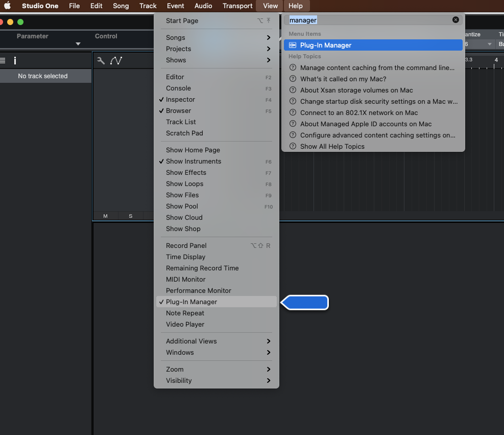
Task: Select Plug-In Manager search result
Action: click(x=373, y=45)
